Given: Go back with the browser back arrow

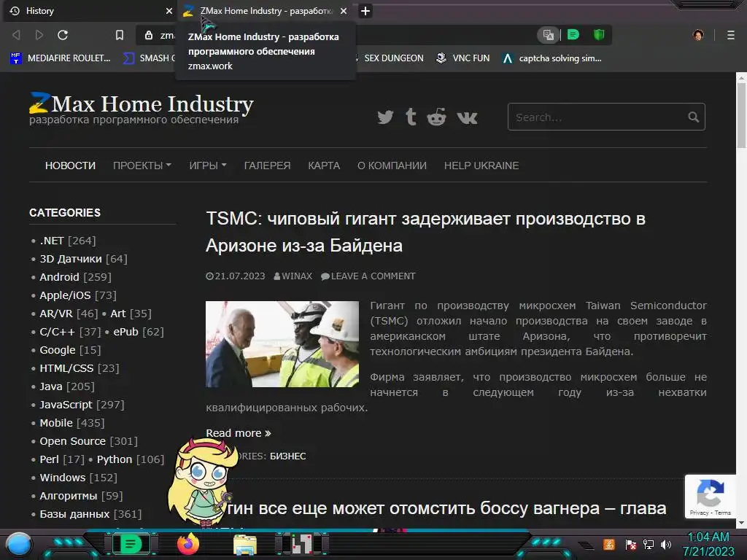Looking at the screenshot, I should click(16, 35).
